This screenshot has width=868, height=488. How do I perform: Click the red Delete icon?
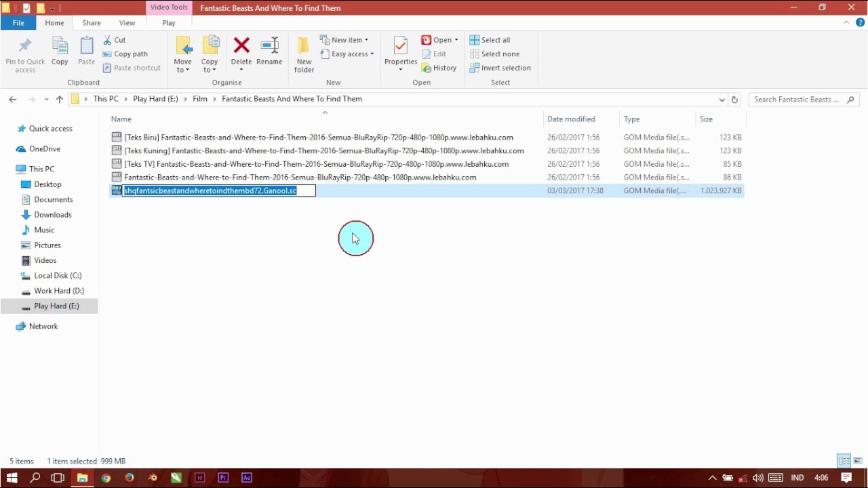pos(241,45)
